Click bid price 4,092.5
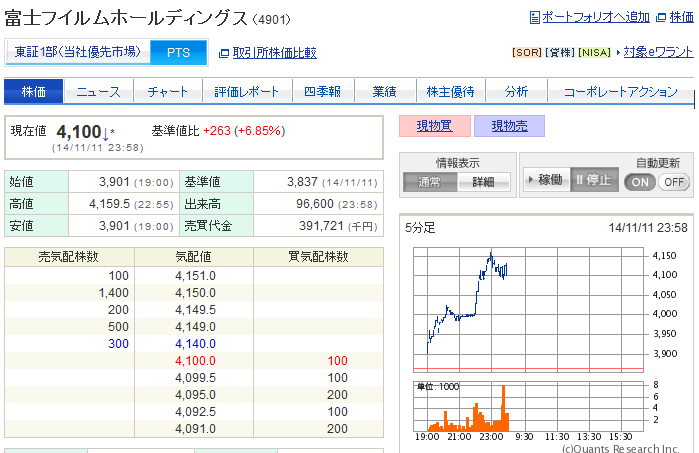 195,412
